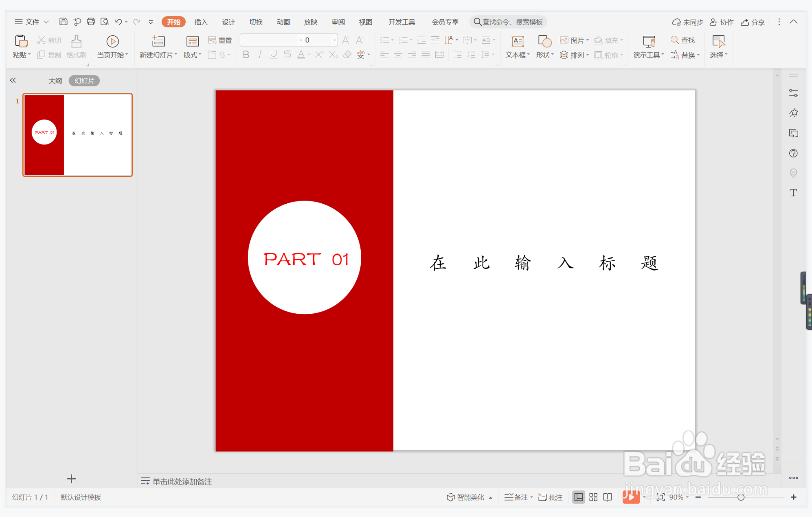This screenshot has width=812, height=517.
Task: Toggle italic formatting
Action: pos(259,54)
